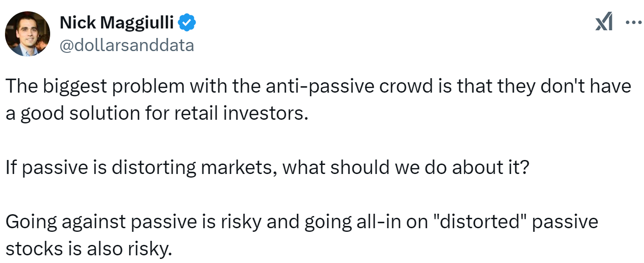Open Nick Maggiulli's profile picture
Screen dimensions: 644x263
pos(28,34)
